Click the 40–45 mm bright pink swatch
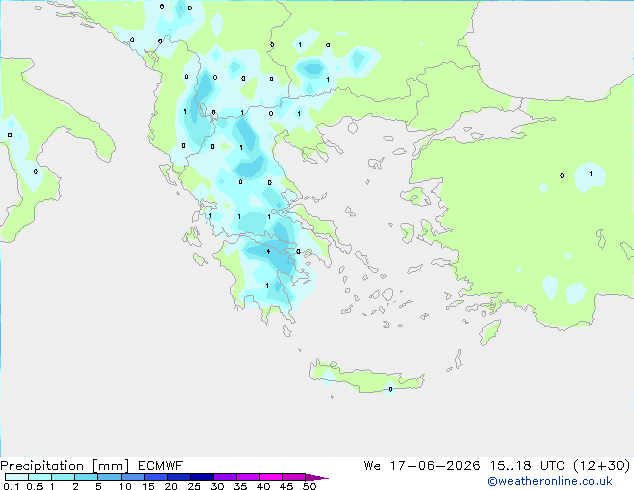 271,477
